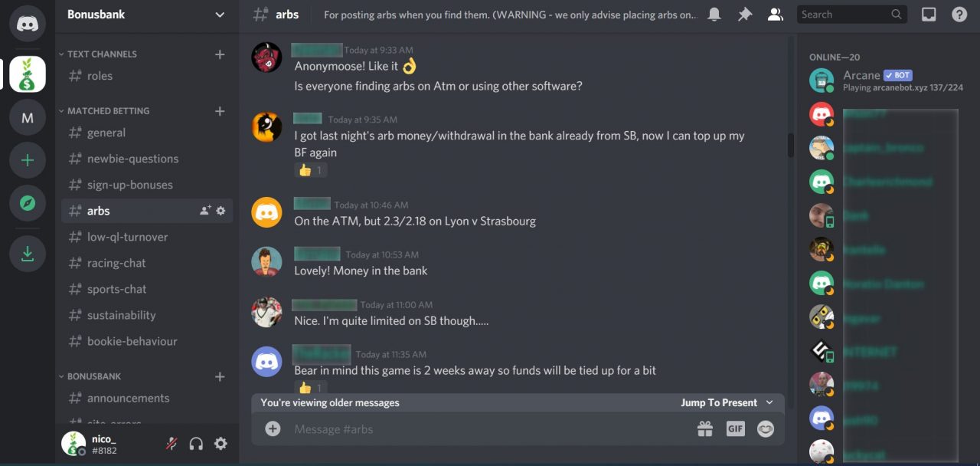The image size is (980, 466).
Task: Toggle member list visibility icon
Action: click(x=775, y=15)
